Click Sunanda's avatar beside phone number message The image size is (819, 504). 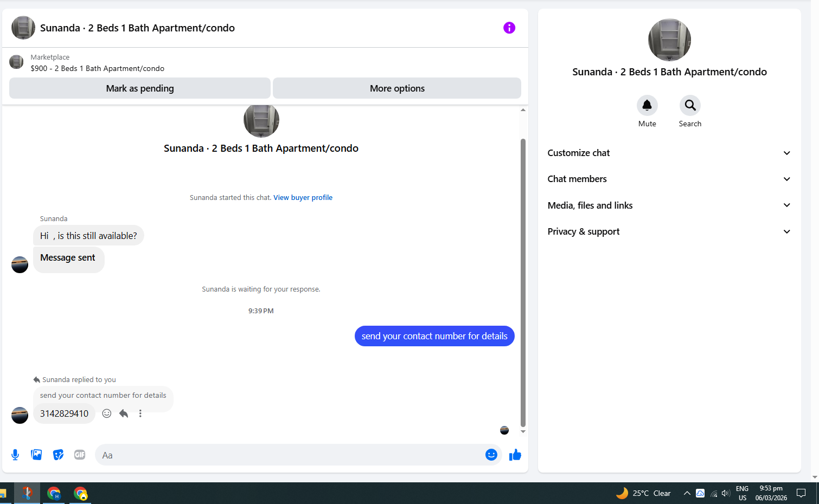pyautogui.click(x=20, y=415)
